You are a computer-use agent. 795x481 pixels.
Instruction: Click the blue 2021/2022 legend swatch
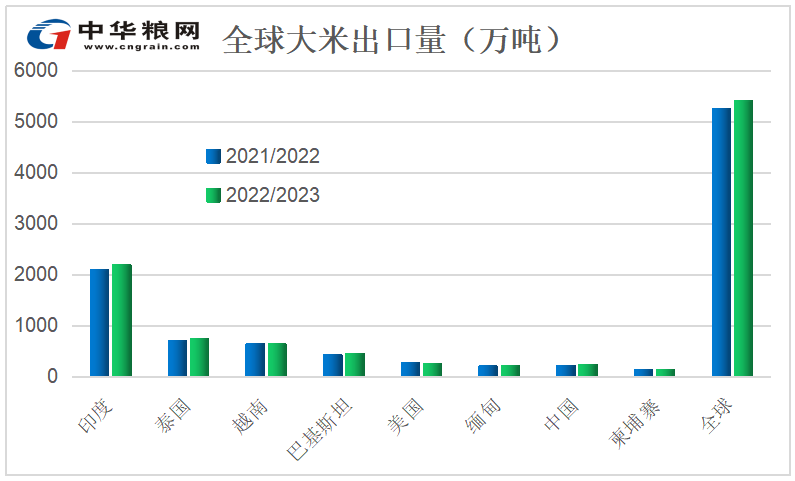213,156
